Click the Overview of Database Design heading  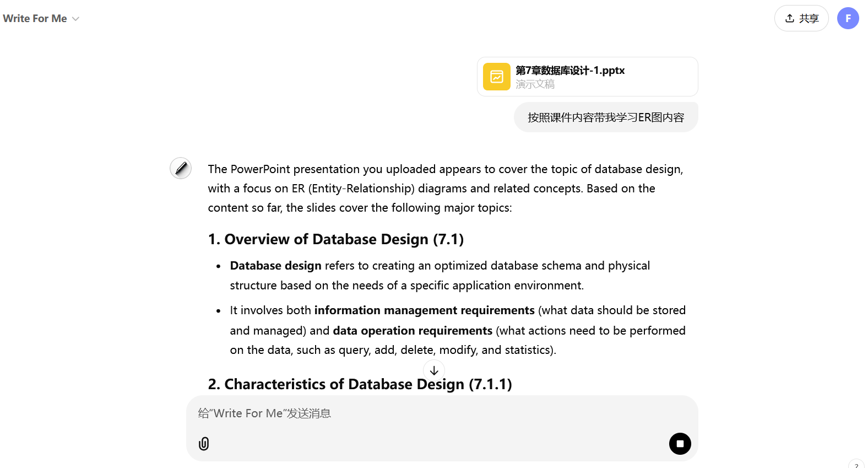[x=336, y=239]
